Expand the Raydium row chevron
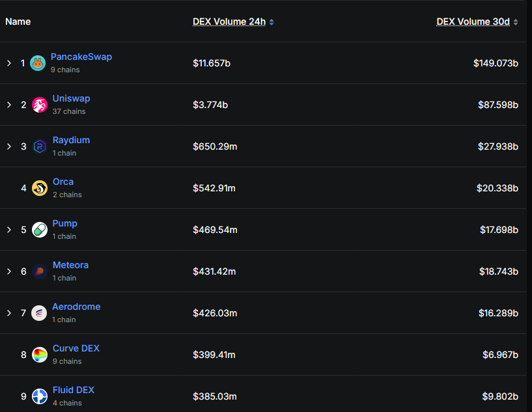 (x=9, y=146)
